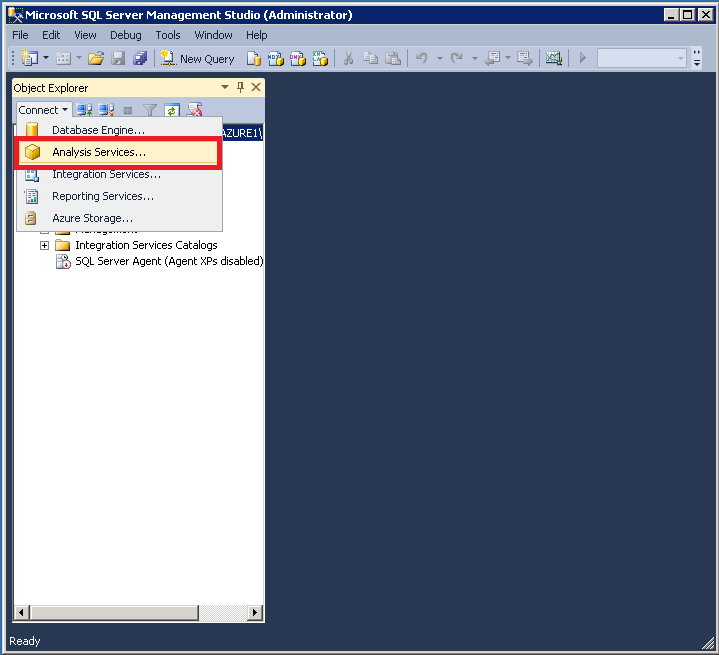Viewport: 719px width, 655px height.
Task: Click the Connect Object Explorer icon
Action: 84,110
